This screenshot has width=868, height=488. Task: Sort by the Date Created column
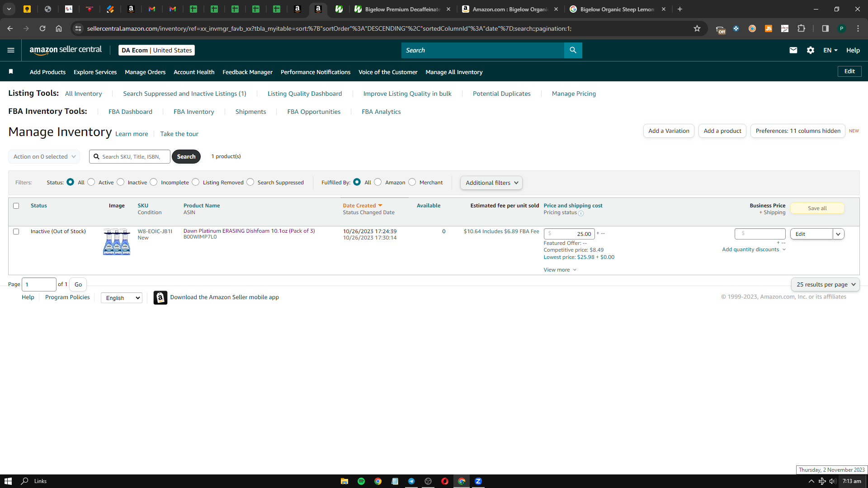pos(362,206)
